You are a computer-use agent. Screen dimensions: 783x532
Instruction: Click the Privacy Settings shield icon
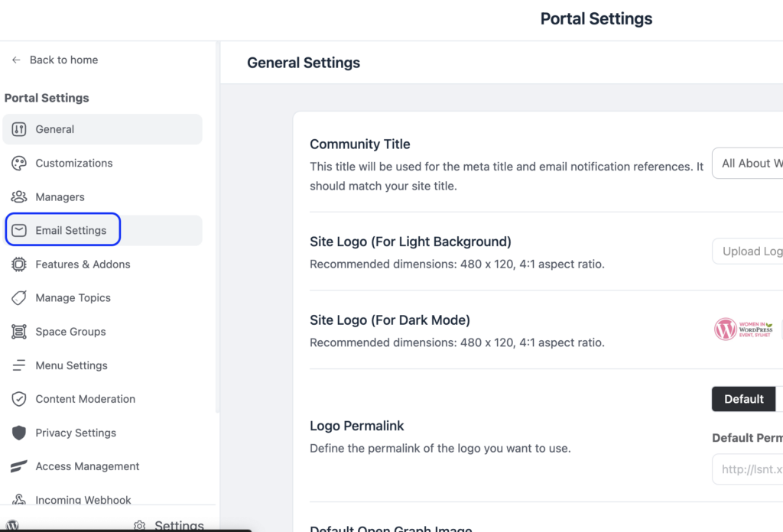click(19, 433)
